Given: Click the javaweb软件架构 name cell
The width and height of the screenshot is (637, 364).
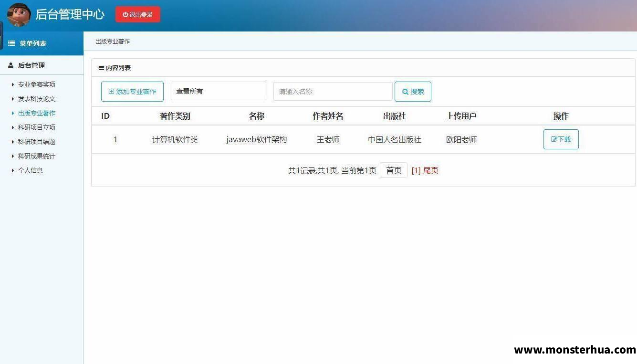Looking at the screenshot, I should point(257,140).
